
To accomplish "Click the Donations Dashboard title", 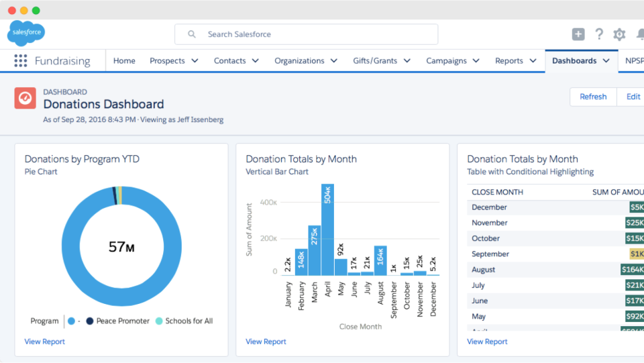I will pos(103,104).
